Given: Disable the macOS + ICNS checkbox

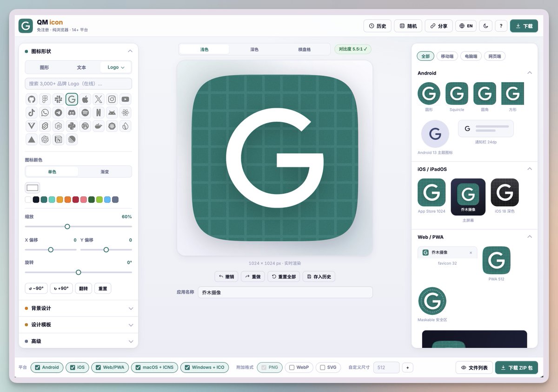Looking at the screenshot, I should (138, 367).
